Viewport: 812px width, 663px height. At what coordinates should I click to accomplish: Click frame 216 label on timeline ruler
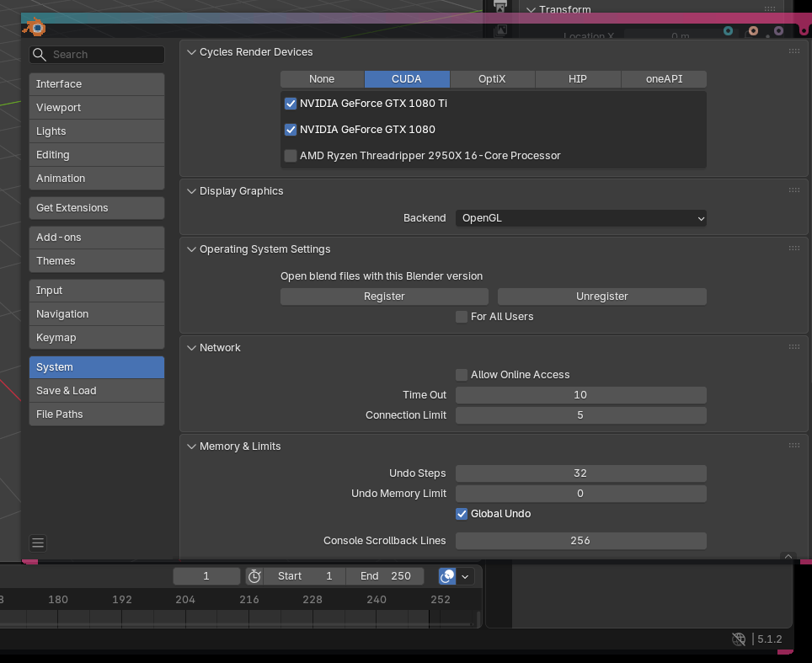coord(249,599)
